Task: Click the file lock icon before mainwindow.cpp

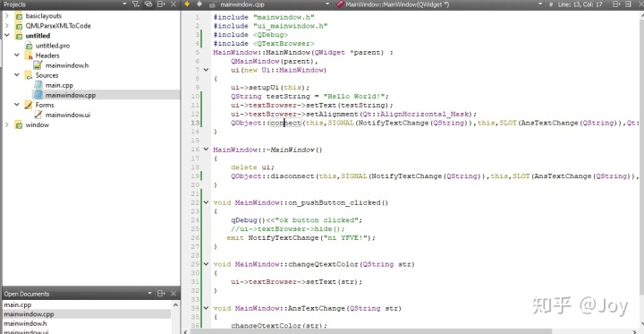Action: pyautogui.click(x=212, y=4)
